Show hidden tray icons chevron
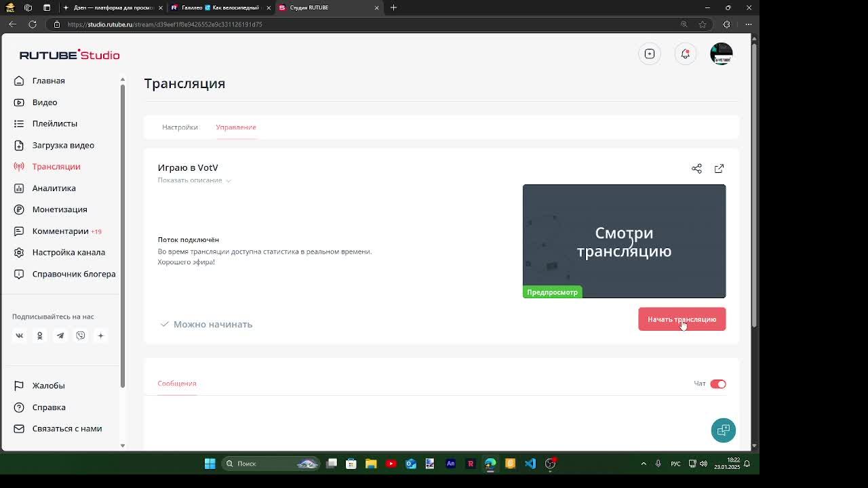The width and height of the screenshot is (868, 488). 644,464
